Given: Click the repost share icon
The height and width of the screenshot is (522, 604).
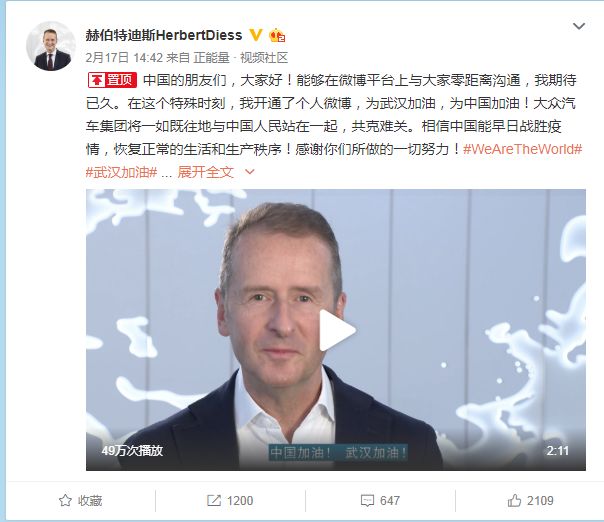Looking at the screenshot, I should pos(214,500).
